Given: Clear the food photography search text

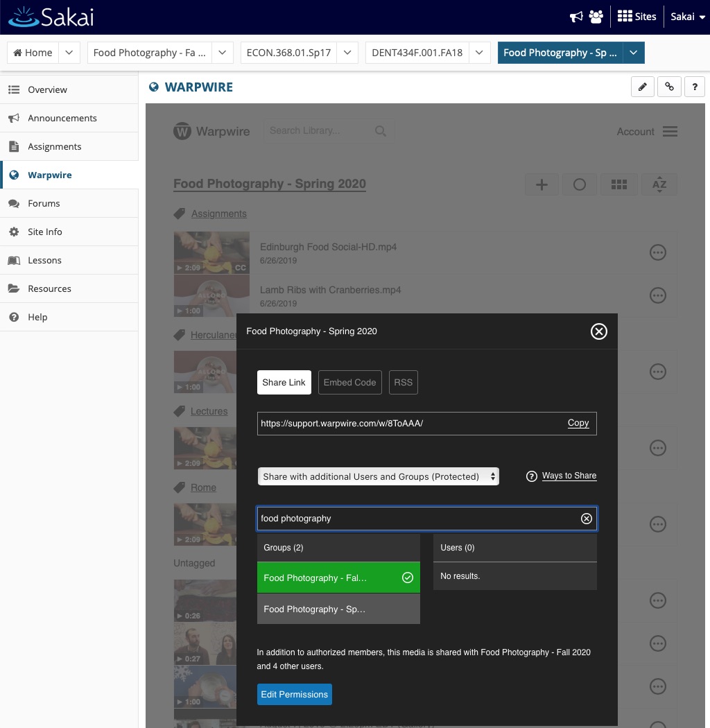Looking at the screenshot, I should pyautogui.click(x=587, y=519).
